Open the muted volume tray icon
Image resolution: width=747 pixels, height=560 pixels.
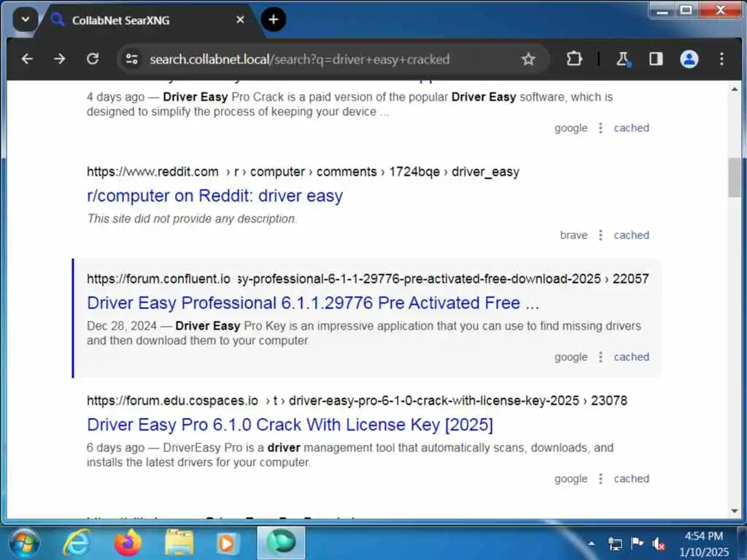coord(659,543)
